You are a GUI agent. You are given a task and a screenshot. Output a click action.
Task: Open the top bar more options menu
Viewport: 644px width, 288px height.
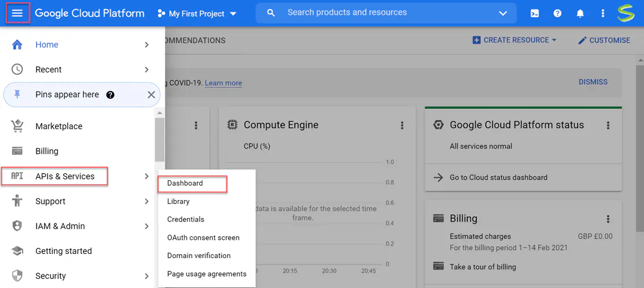pyautogui.click(x=603, y=14)
